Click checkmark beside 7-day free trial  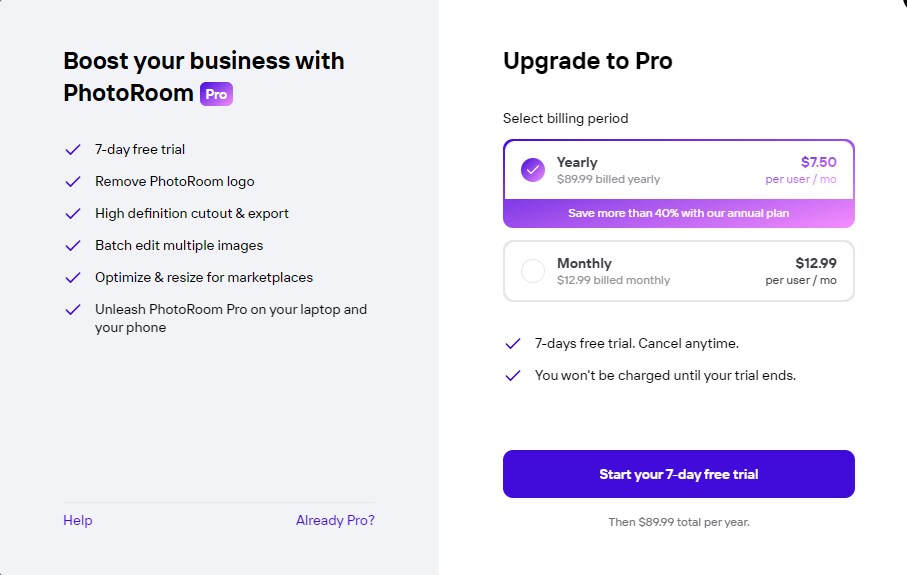72,150
